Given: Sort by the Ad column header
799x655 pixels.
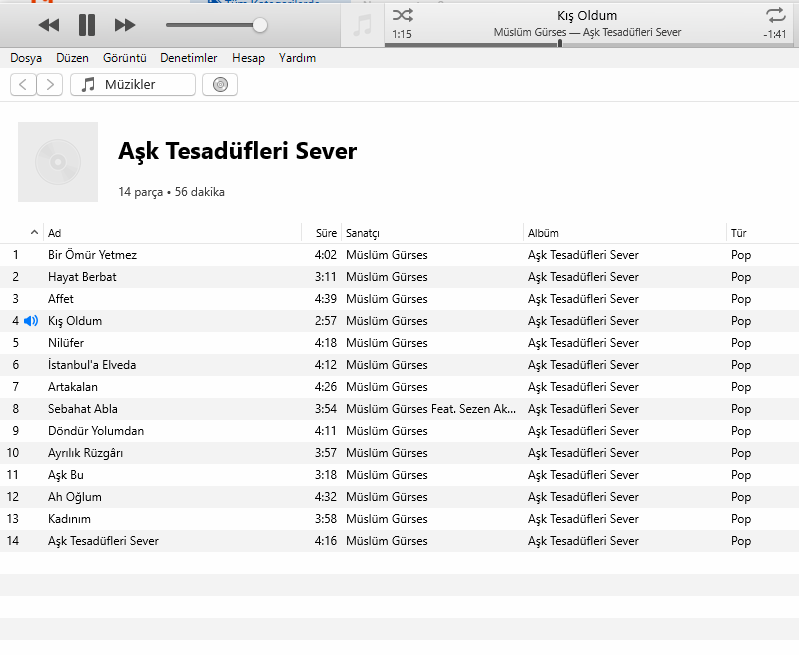Looking at the screenshot, I should (55, 233).
